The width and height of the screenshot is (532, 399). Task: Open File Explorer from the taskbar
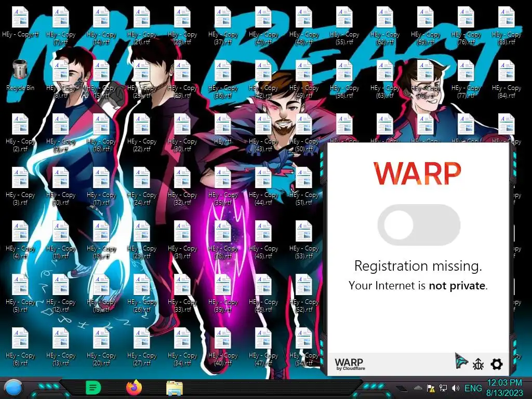(175, 388)
